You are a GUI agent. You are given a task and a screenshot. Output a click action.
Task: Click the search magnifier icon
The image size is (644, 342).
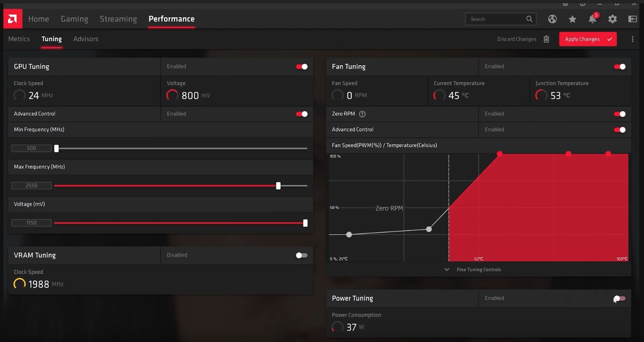[x=529, y=19]
